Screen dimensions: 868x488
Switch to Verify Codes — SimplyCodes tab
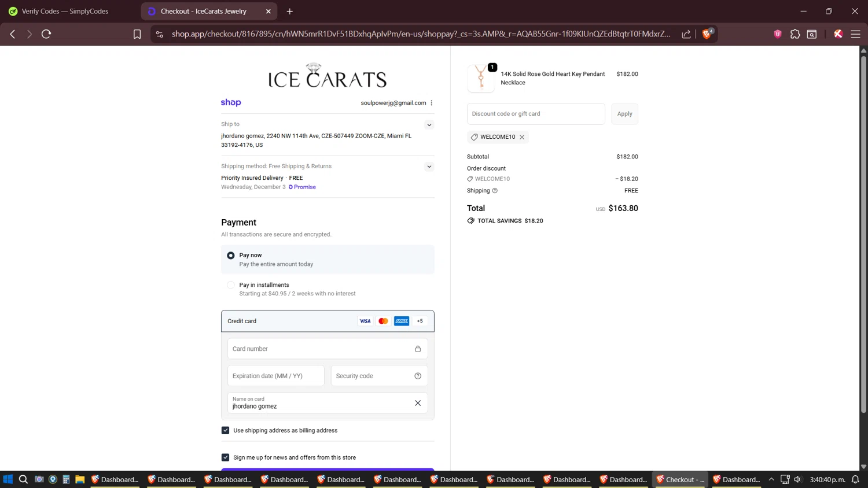(65, 11)
